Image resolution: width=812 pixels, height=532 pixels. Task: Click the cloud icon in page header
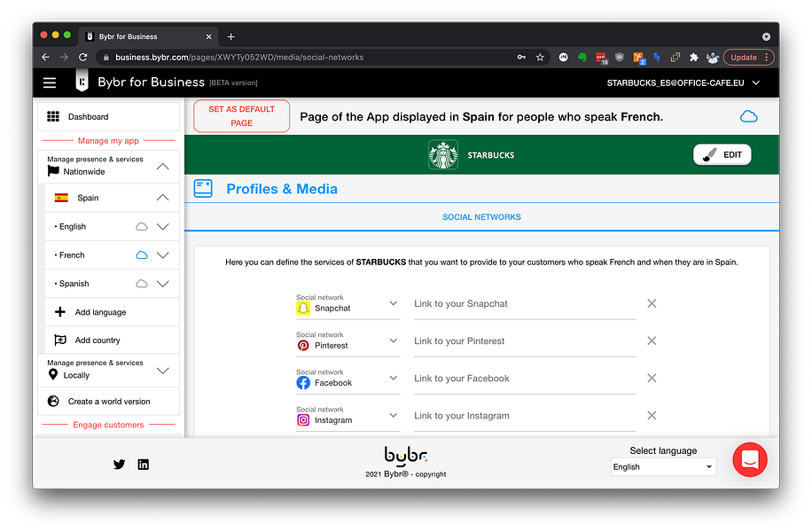click(748, 116)
